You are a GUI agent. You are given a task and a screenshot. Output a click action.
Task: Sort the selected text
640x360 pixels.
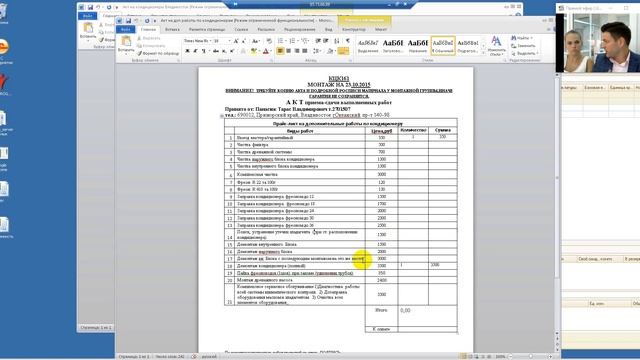337,41
